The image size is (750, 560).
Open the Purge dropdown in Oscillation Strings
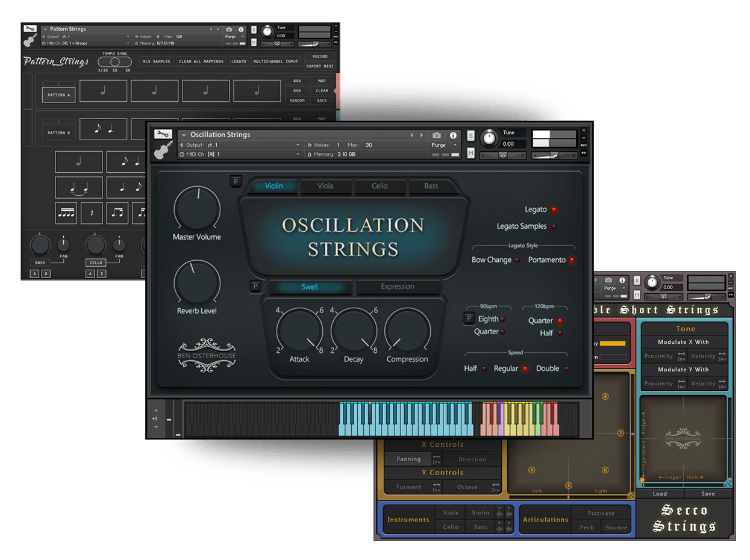coord(443,145)
